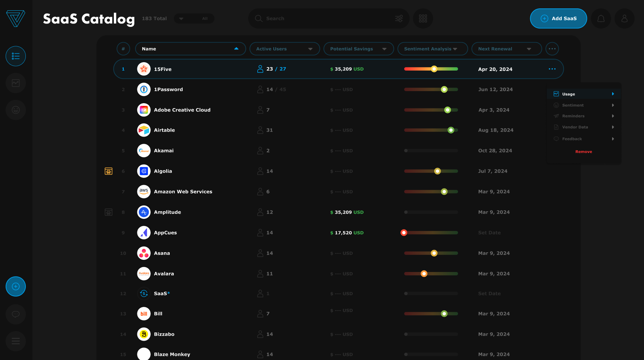Screen dimensions: 644x360
Task: Click 15Five renewal date Apr 20, 2024
Action: [495, 69]
